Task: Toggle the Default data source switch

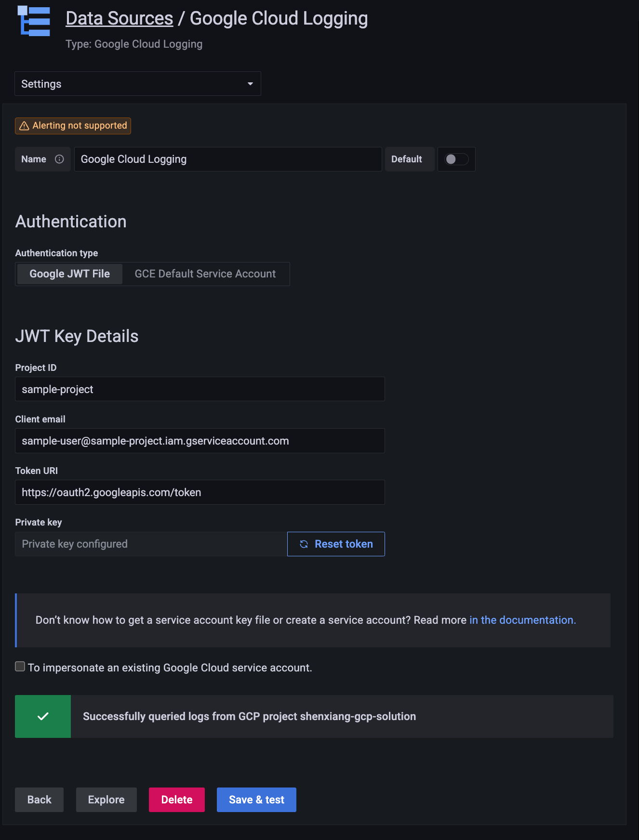Action: (456, 159)
